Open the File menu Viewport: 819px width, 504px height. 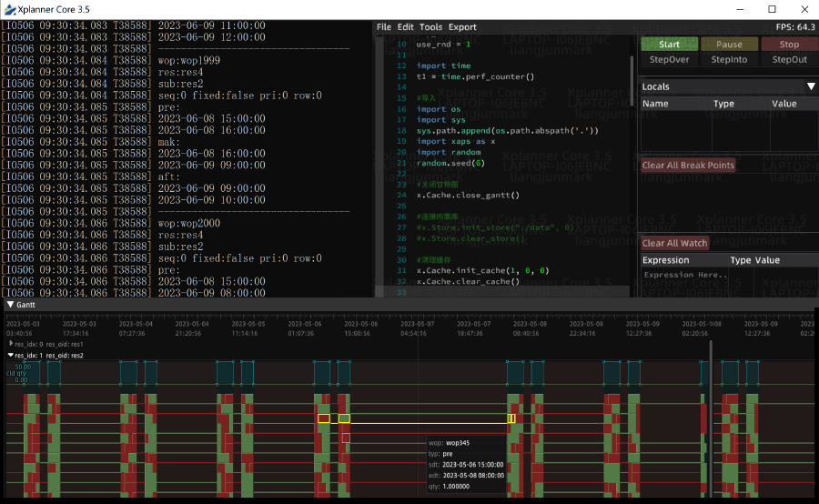pyautogui.click(x=383, y=27)
